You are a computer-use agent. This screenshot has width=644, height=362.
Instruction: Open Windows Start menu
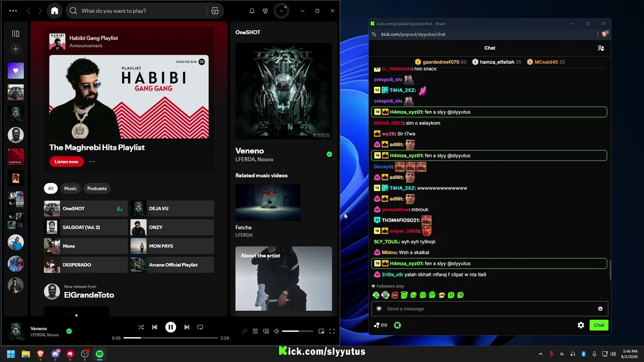pyautogui.click(x=11, y=354)
